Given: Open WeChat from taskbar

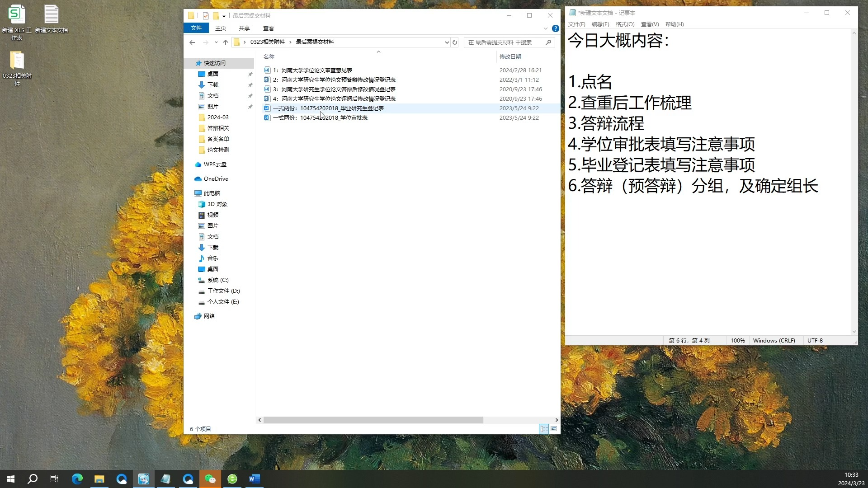Looking at the screenshot, I should [x=210, y=479].
